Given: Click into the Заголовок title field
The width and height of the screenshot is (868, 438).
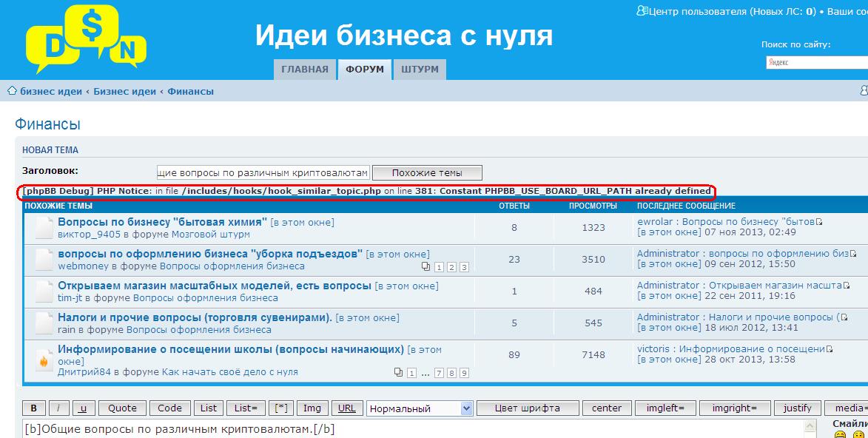Looking at the screenshot, I should (263, 172).
